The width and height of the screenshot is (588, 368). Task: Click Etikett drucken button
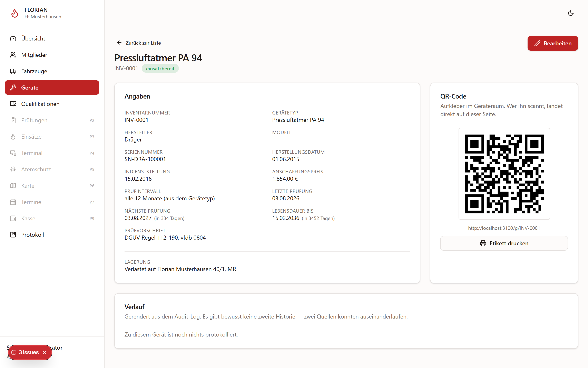(504, 243)
